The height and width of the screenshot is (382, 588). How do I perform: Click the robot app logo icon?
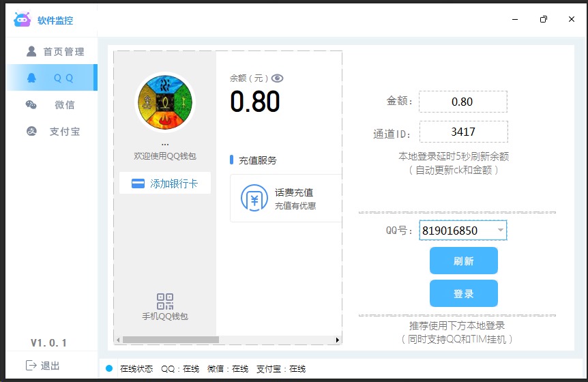(x=22, y=19)
